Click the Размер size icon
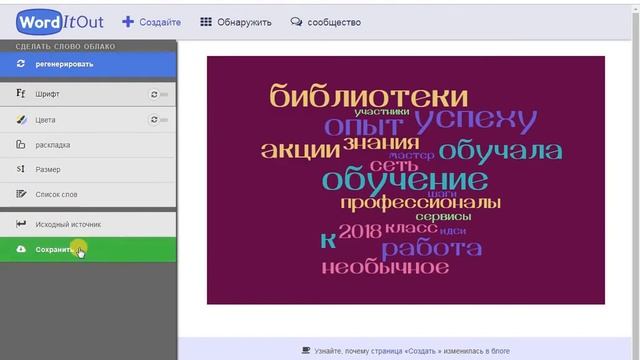Image resolution: width=640 pixels, height=360 pixels. pyautogui.click(x=21, y=169)
